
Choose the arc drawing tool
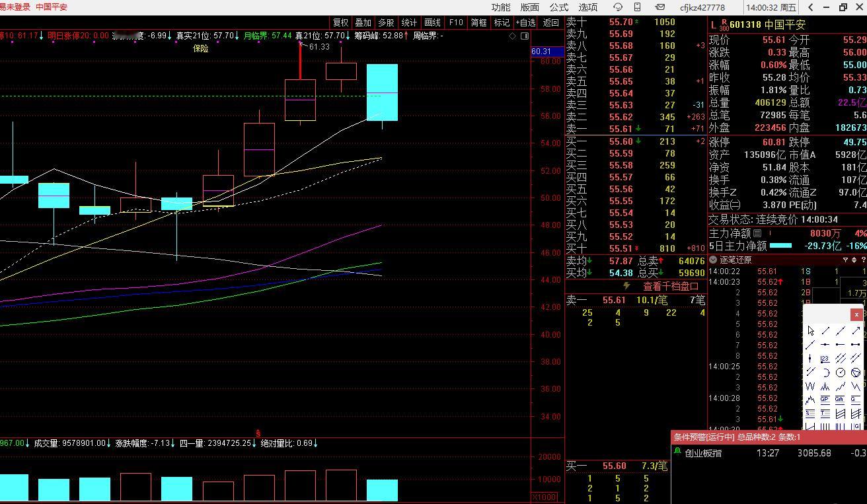coord(825,372)
